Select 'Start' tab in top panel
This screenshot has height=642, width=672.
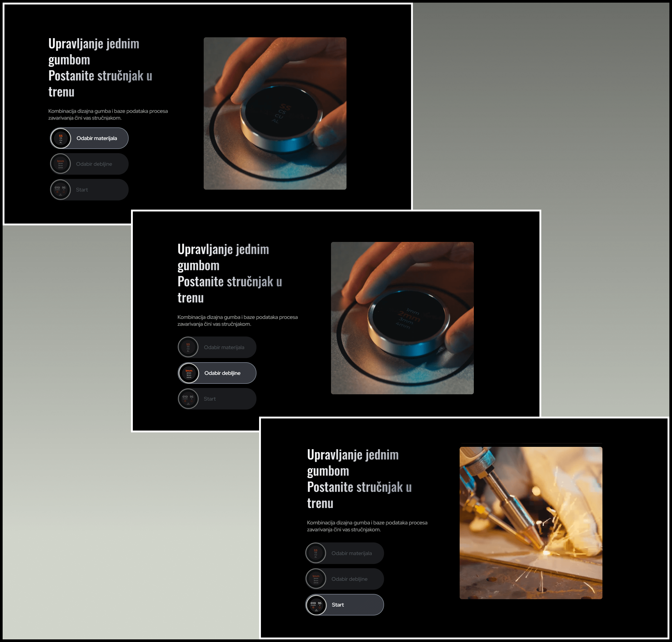click(x=89, y=190)
